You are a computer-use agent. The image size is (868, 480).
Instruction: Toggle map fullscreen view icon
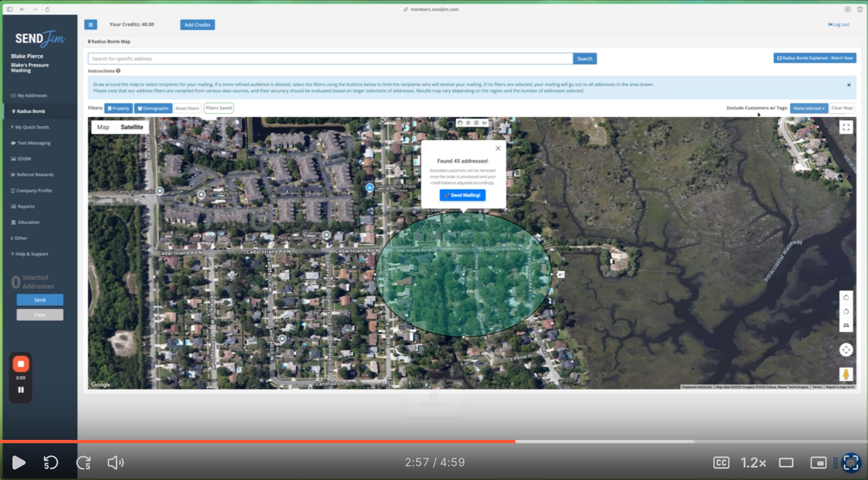click(846, 127)
